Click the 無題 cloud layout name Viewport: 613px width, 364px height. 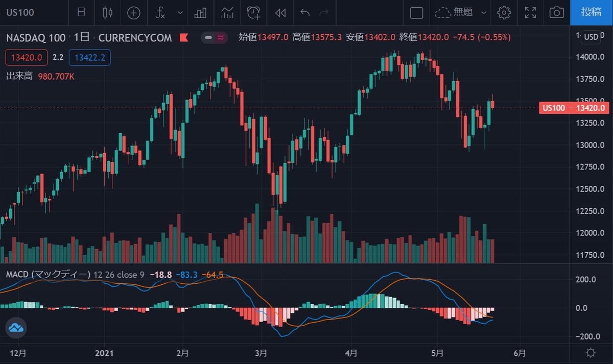pyautogui.click(x=455, y=12)
